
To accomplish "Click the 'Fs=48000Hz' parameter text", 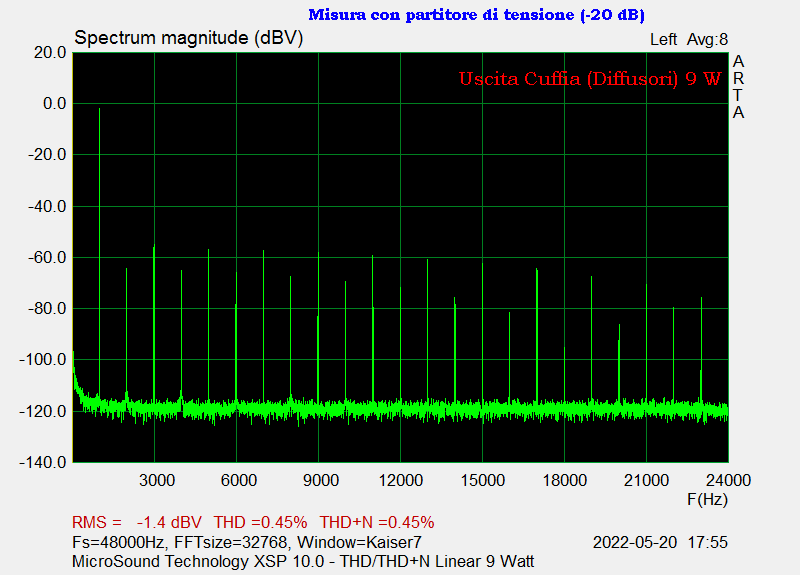I will (118, 542).
